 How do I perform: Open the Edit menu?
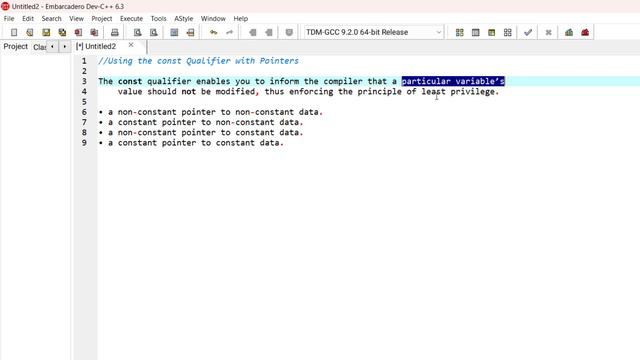point(28,18)
